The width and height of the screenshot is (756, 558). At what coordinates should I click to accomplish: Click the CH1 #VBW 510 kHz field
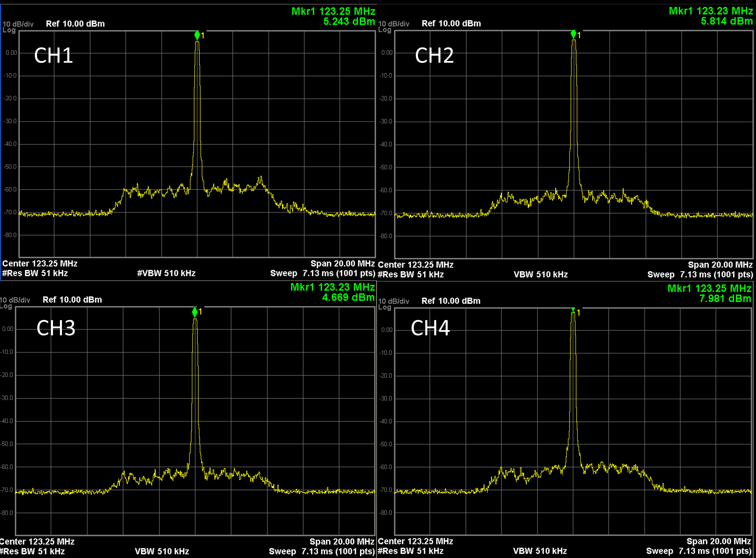166,273
